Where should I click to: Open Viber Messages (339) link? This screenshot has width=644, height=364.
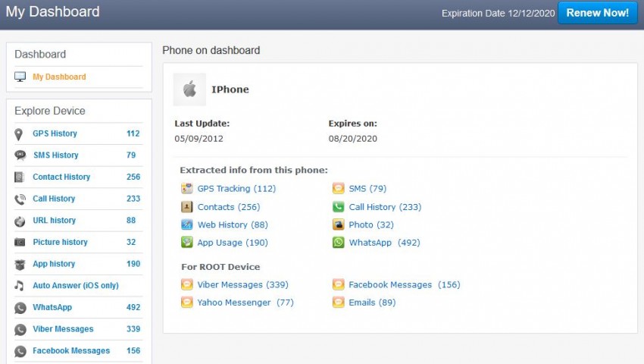tap(242, 284)
